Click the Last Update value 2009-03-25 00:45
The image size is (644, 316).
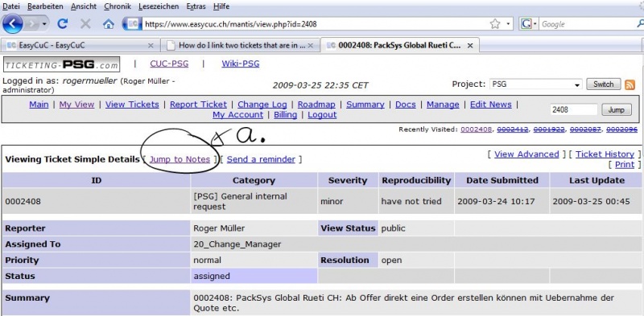click(x=591, y=202)
